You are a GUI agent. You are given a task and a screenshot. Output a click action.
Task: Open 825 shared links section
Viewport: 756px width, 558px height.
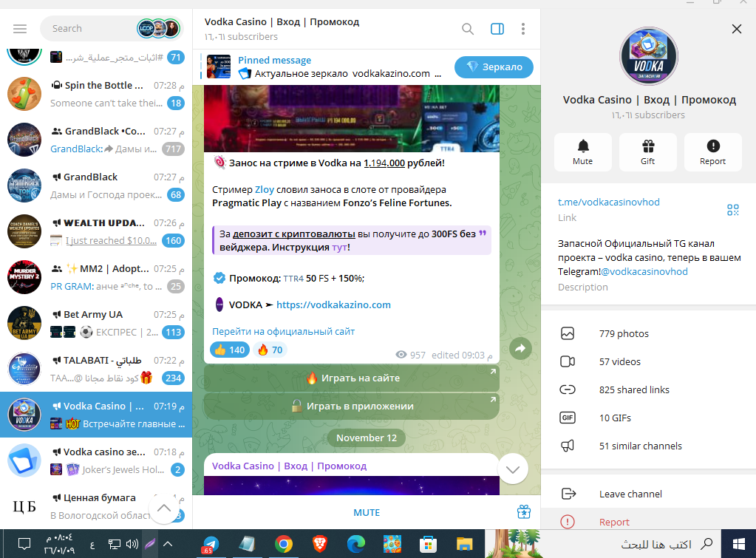pyautogui.click(x=648, y=389)
